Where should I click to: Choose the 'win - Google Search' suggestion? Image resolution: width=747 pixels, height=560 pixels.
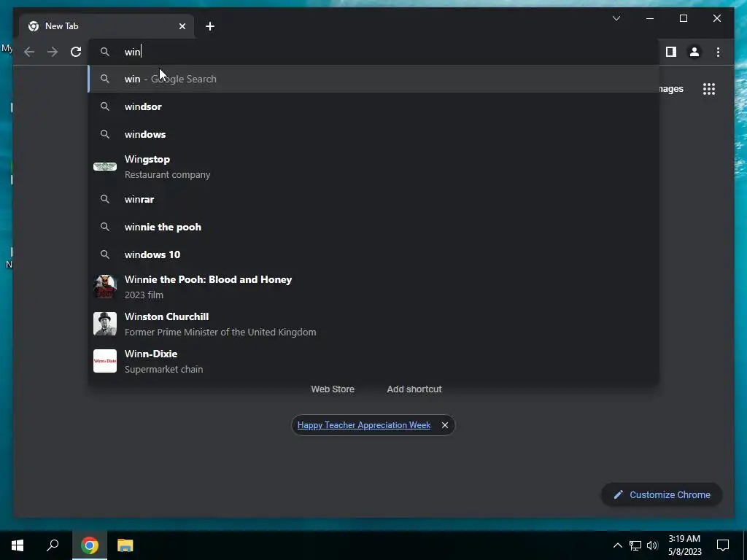374,79
